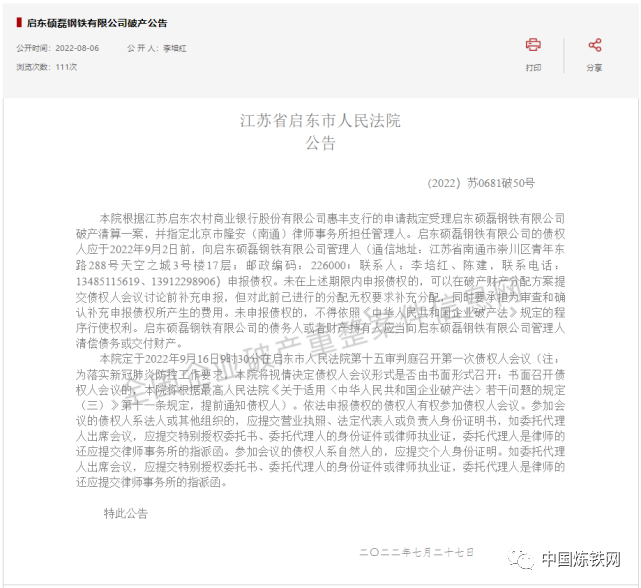The height and width of the screenshot is (588, 641).
Task: Click the red printer icon
Action: point(533,45)
